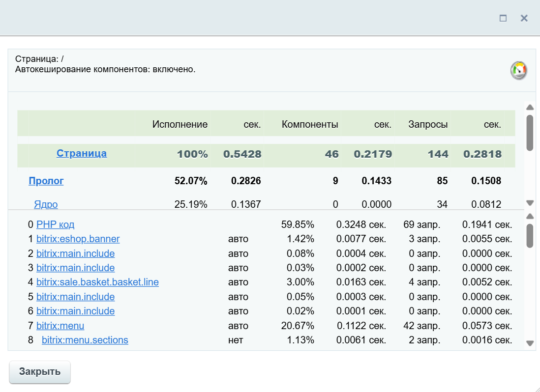Viewport: 540px width, 392px height.
Task: Close dialog with the X icon
Action: tap(524, 18)
